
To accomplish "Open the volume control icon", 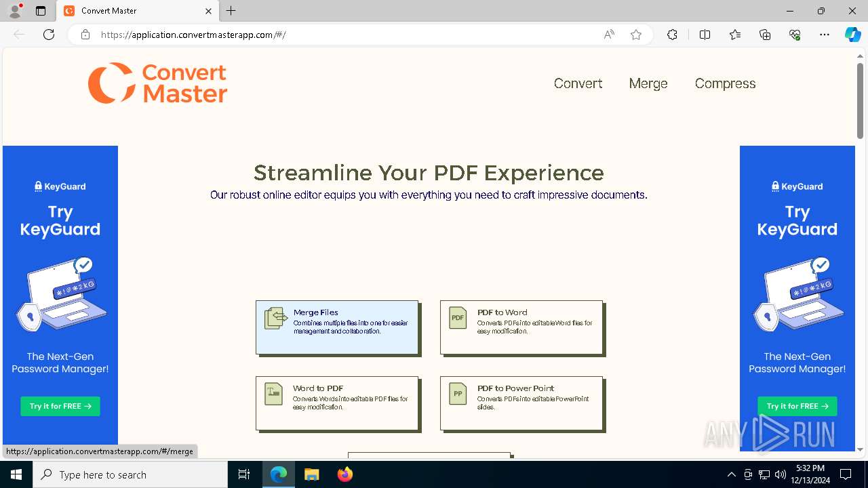I will [780, 474].
